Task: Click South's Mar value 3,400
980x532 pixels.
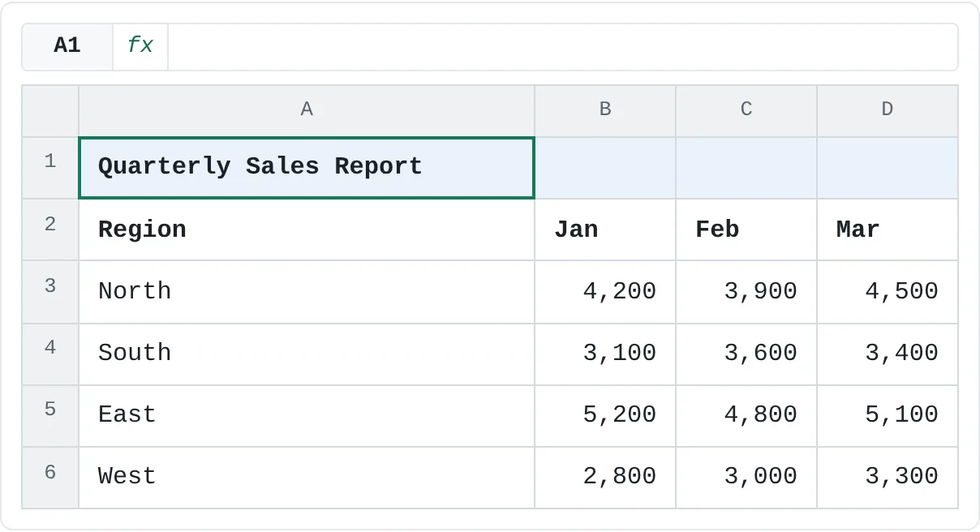Action: point(888,354)
